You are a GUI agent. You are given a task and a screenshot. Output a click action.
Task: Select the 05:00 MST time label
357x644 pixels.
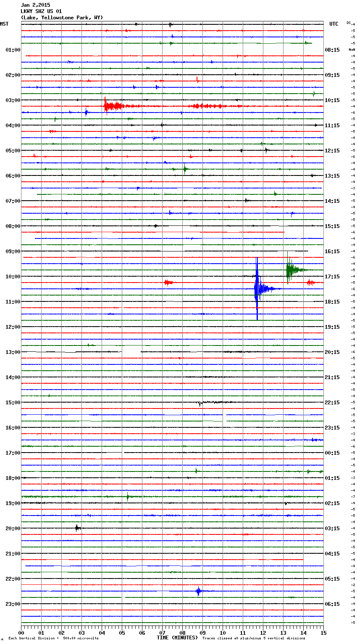[x=13, y=151]
